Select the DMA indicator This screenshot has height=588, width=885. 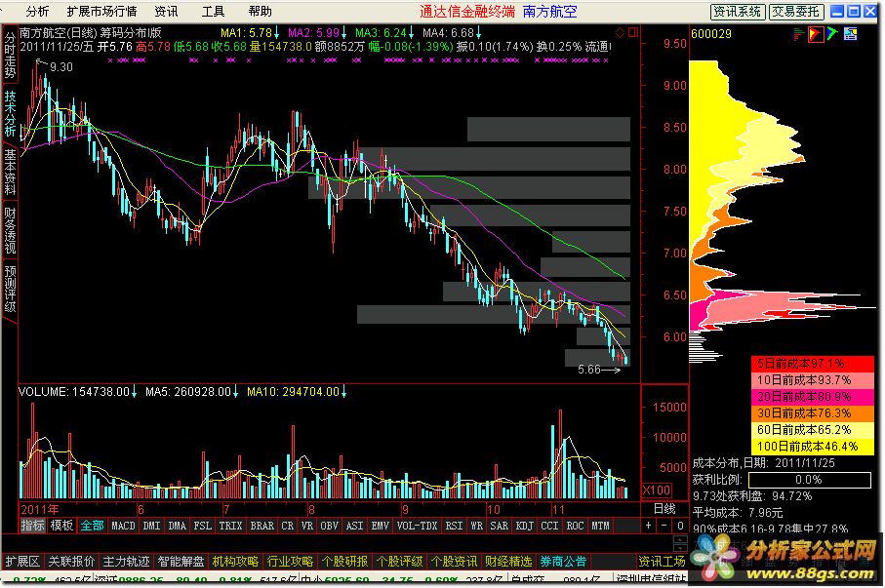pyautogui.click(x=177, y=526)
